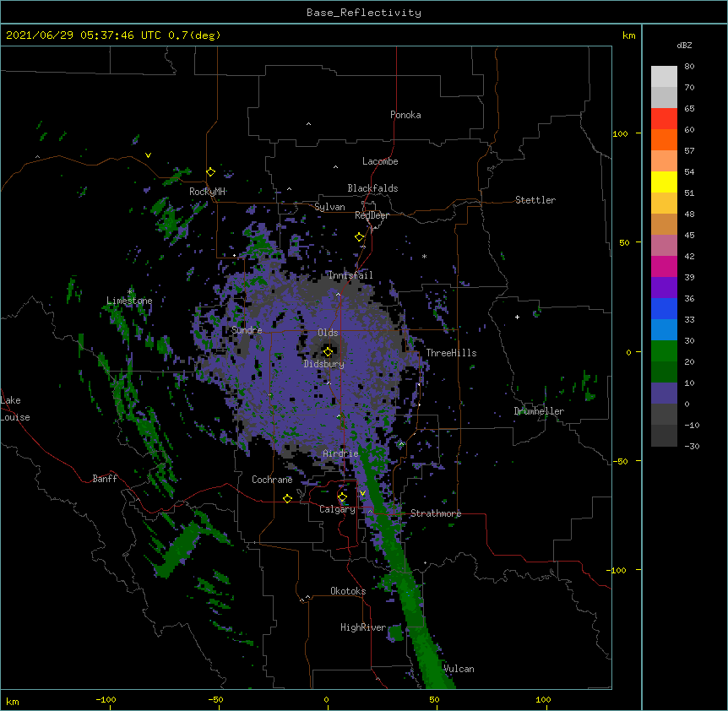Click the Stettler city label
Image resolution: width=728 pixels, height=711 pixels.
point(535,200)
